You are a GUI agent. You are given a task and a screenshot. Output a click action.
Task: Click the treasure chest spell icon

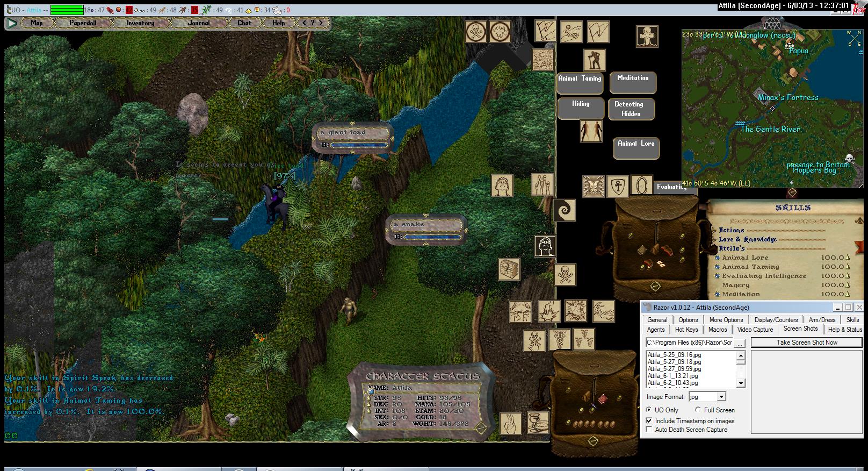(x=508, y=269)
